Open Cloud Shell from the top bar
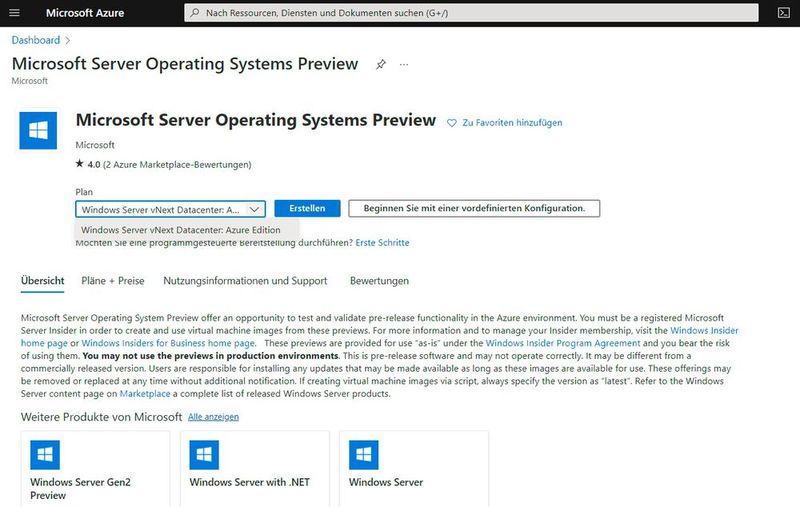This screenshot has height=507, width=800. pyautogui.click(x=784, y=13)
